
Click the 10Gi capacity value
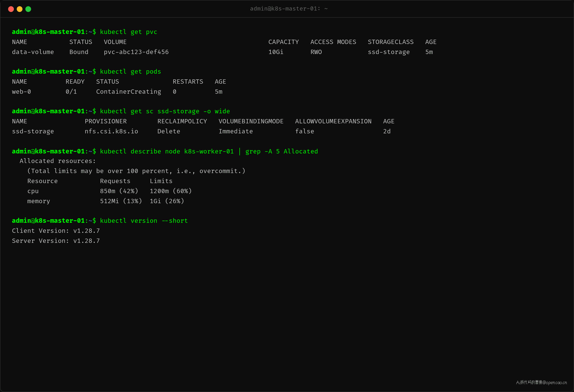[x=276, y=52]
